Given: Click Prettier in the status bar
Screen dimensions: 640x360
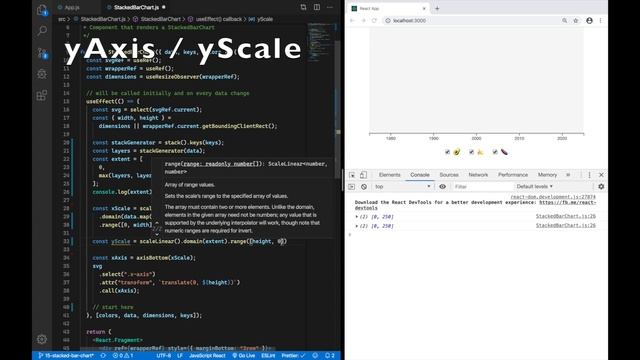Looking at the screenshot, I should [293, 356].
